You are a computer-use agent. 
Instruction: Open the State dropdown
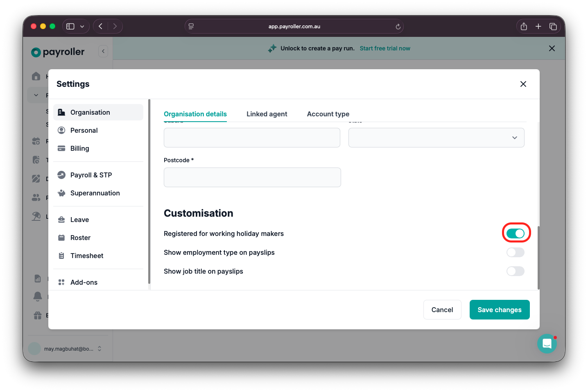point(436,138)
